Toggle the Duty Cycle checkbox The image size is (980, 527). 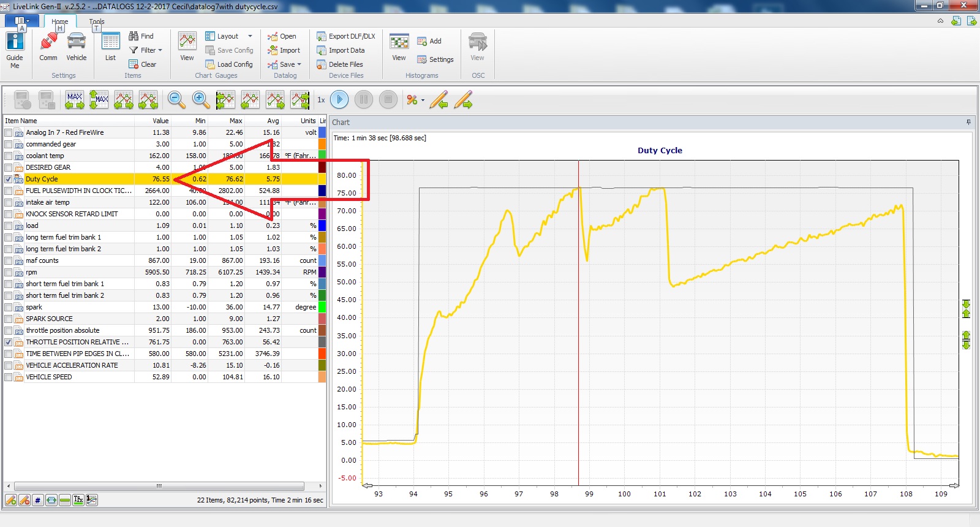coord(9,180)
